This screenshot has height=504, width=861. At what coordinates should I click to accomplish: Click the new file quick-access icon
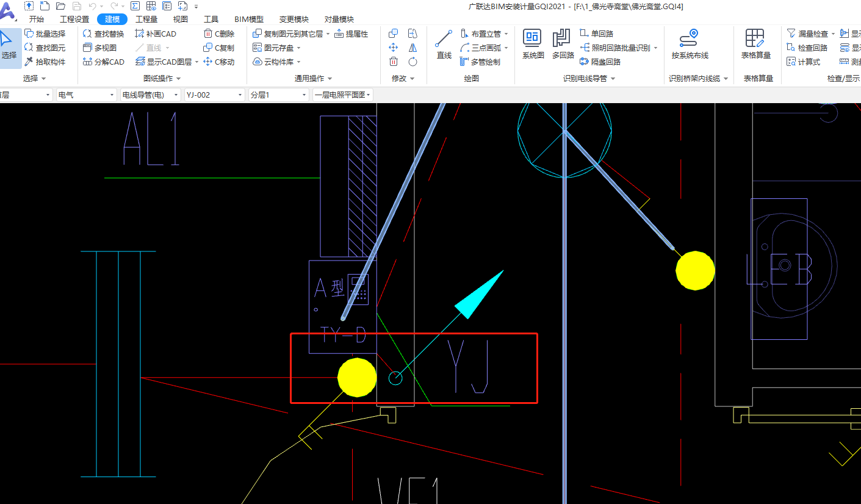pyautogui.click(x=45, y=5)
